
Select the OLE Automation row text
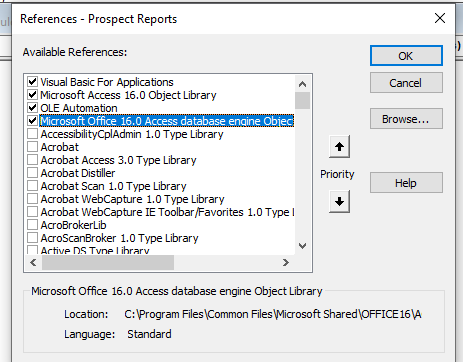coord(79,108)
